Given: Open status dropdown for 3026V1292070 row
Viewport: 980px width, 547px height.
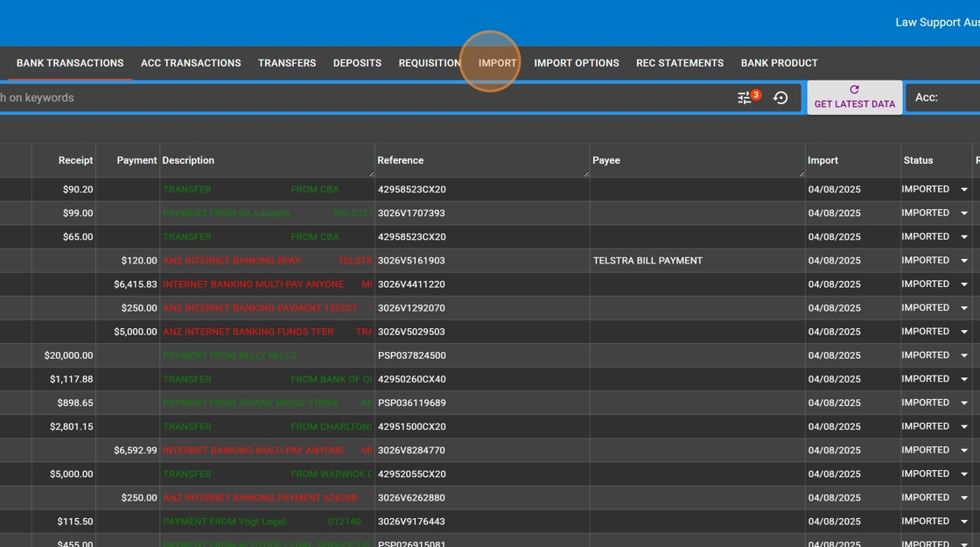Looking at the screenshot, I should [x=964, y=308].
